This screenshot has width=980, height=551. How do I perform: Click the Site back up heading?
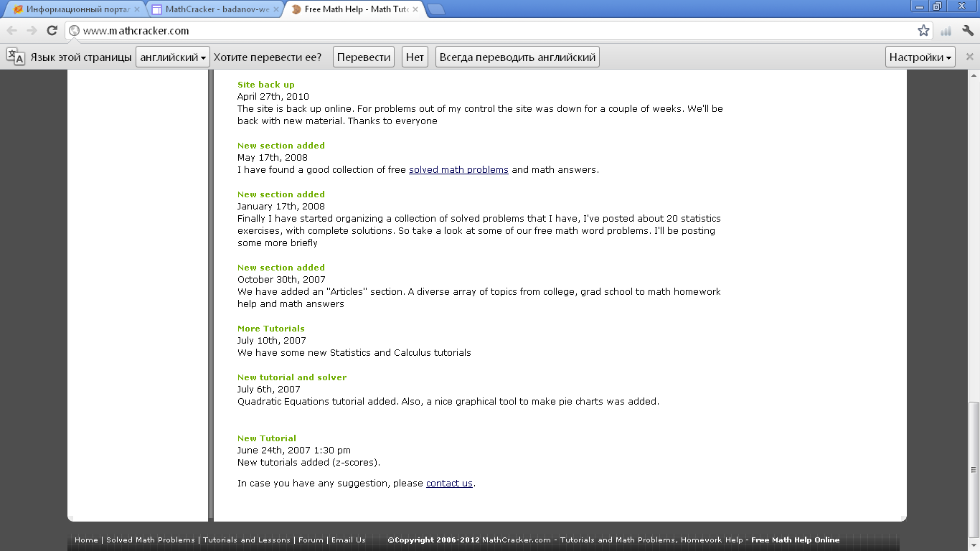(266, 85)
